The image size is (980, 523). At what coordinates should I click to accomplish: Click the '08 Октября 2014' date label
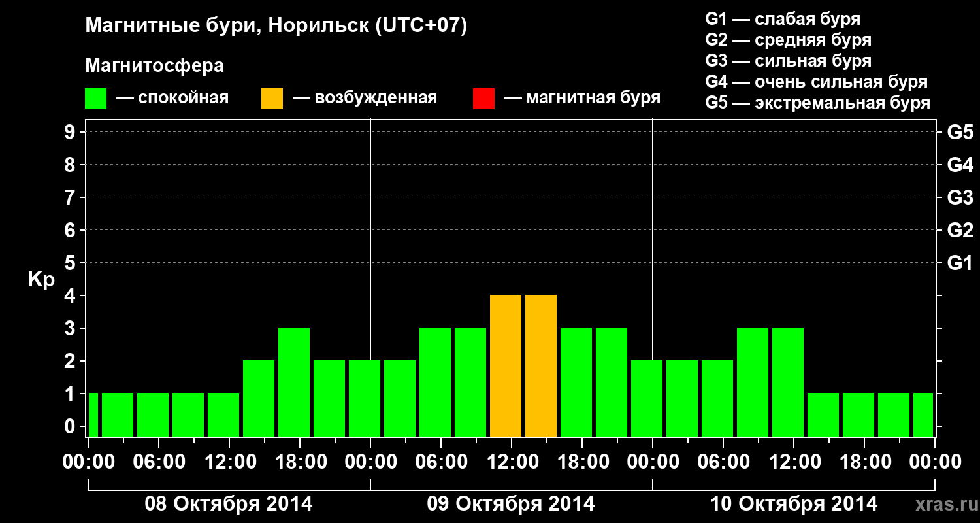[x=229, y=504]
